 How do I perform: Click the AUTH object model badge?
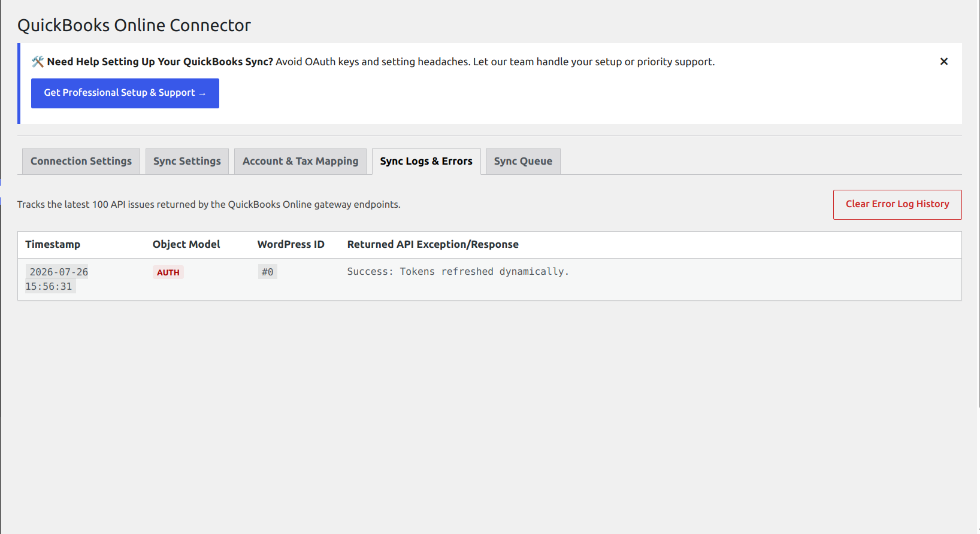click(168, 272)
